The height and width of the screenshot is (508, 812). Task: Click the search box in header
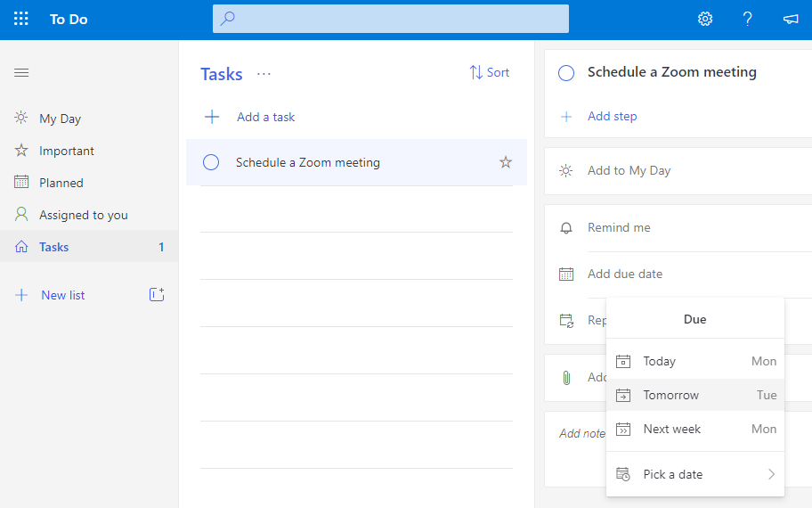pos(390,19)
